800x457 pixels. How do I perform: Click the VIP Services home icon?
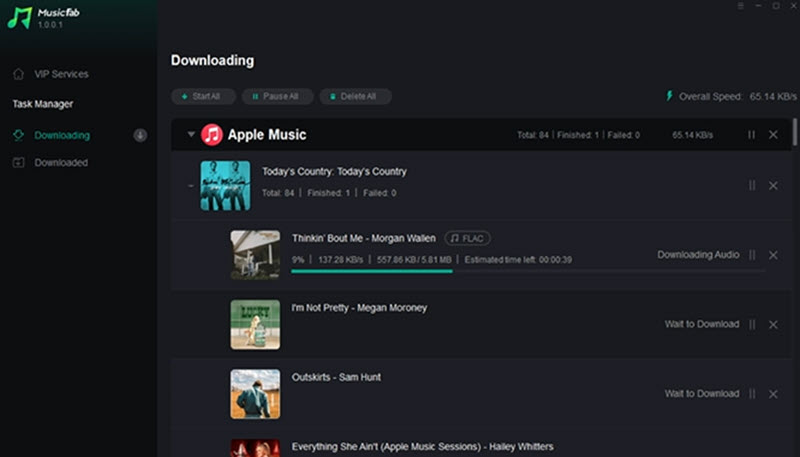[x=18, y=74]
